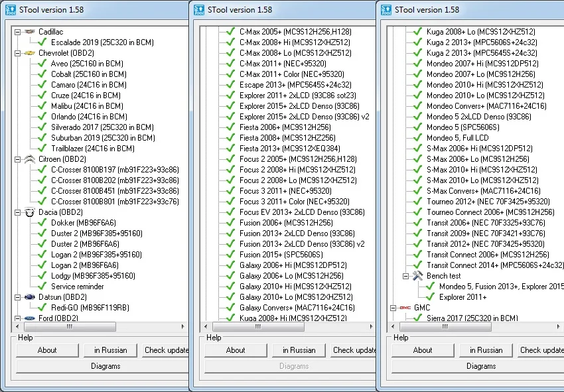This screenshot has height=392, width=564.
Task: Collapse the Datsun (OBD2) tree node
Action: click(x=17, y=297)
